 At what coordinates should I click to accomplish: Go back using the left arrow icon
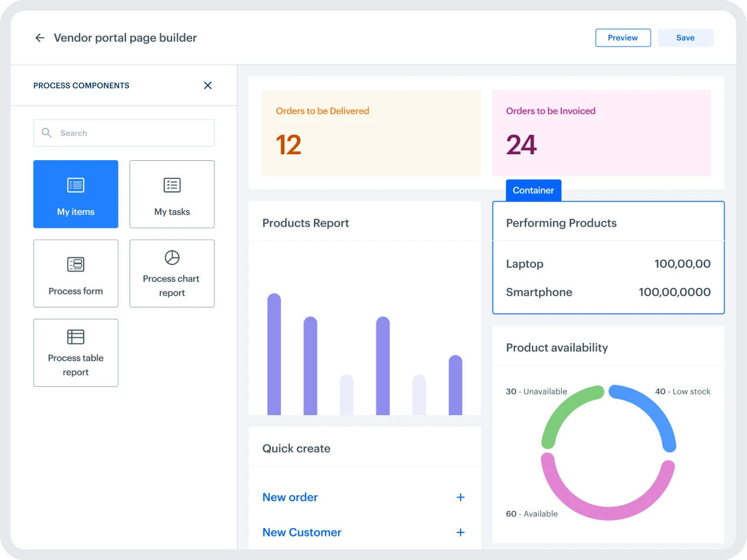coord(40,38)
